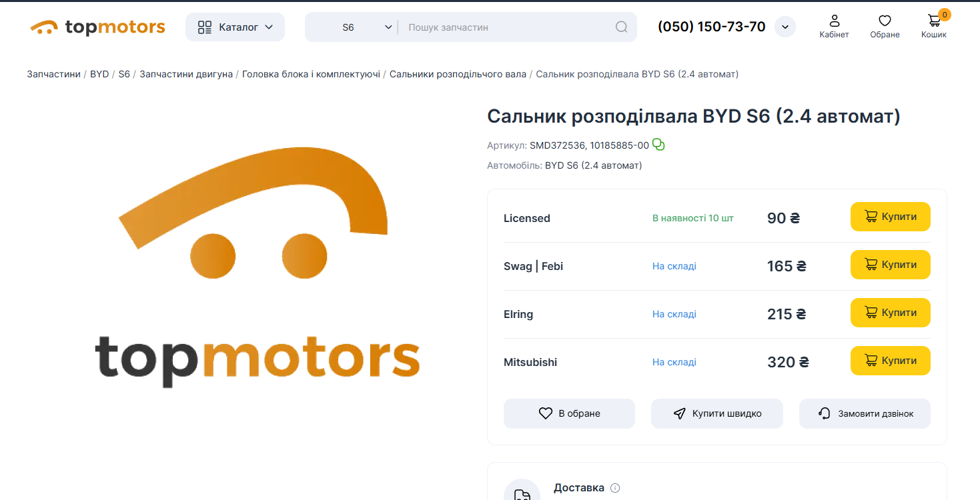This screenshot has width=980, height=500.
Task: Open the Каталог menu button
Action: click(x=235, y=27)
